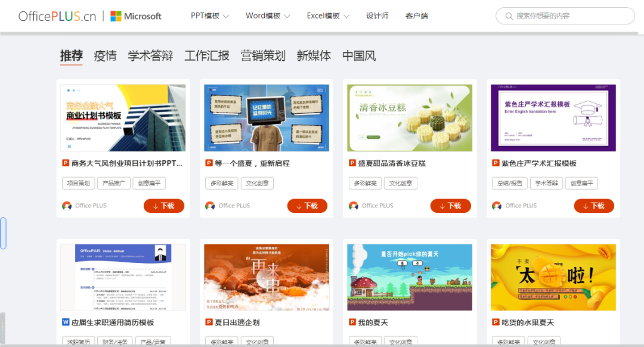
Task: Open the 营销策划 tab
Action: (x=263, y=55)
